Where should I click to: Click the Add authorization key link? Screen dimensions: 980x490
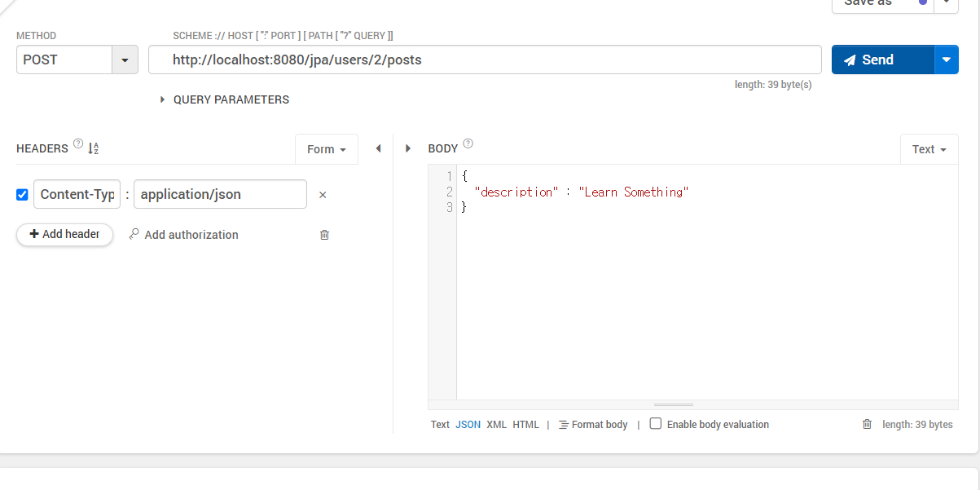point(183,235)
